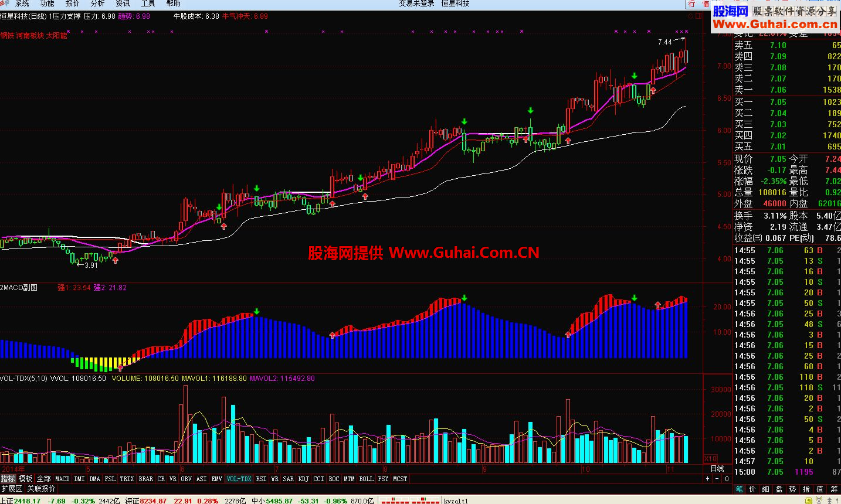Open the 帮助 menu

tap(173, 3)
